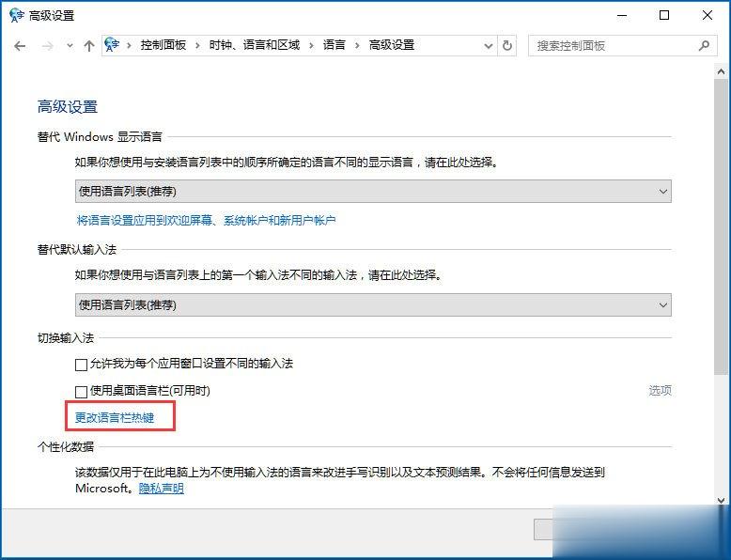Screen dimensions: 731x560
Task: Click 替代默认输入法 section label
Action: [x=77, y=249]
